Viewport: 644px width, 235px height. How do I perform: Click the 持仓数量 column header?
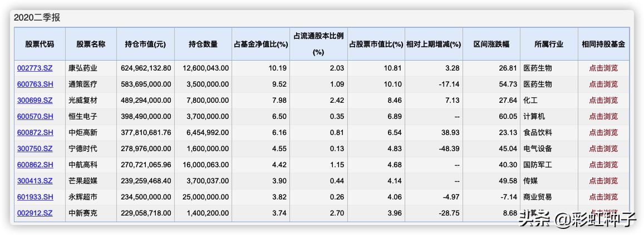[x=203, y=44]
